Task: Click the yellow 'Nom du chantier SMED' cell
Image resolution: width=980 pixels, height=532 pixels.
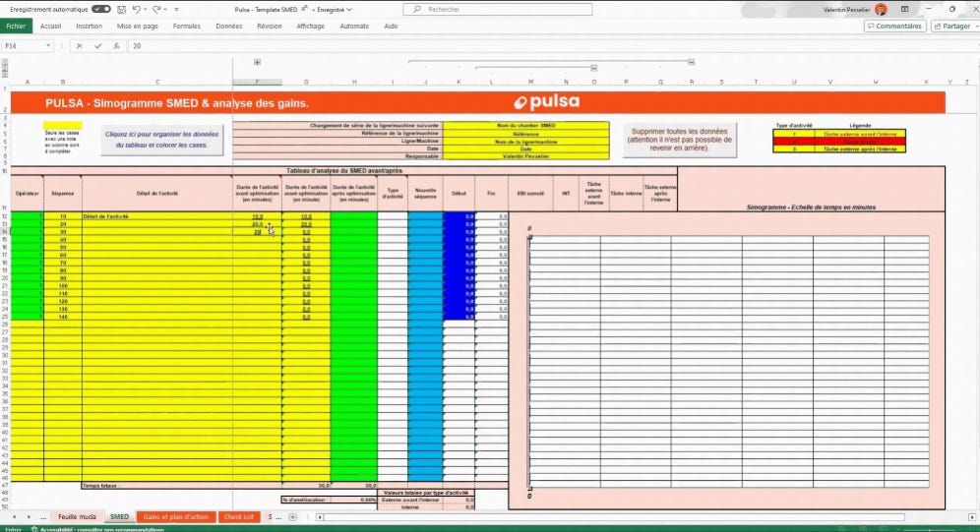Action: click(526, 126)
